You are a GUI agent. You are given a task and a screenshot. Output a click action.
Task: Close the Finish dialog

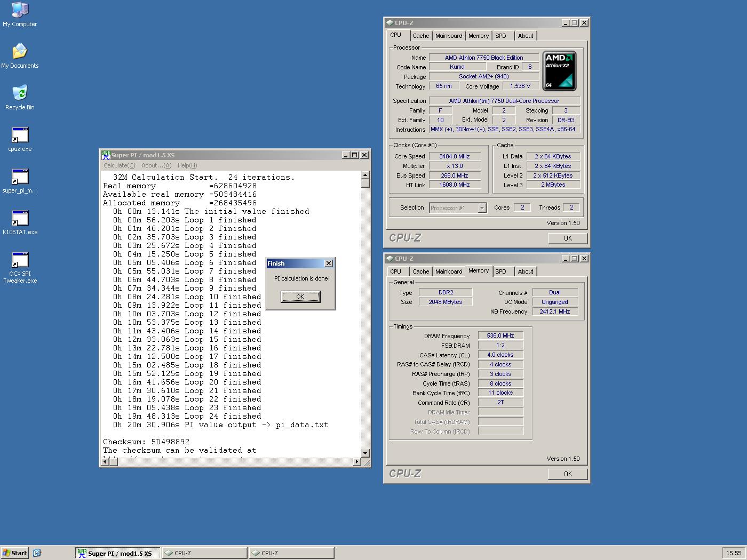click(329, 263)
